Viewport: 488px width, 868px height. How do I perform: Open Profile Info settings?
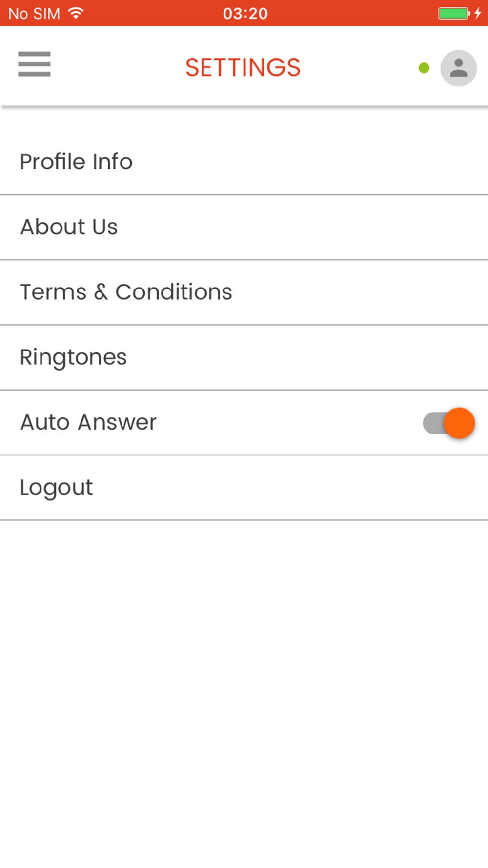click(244, 162)
